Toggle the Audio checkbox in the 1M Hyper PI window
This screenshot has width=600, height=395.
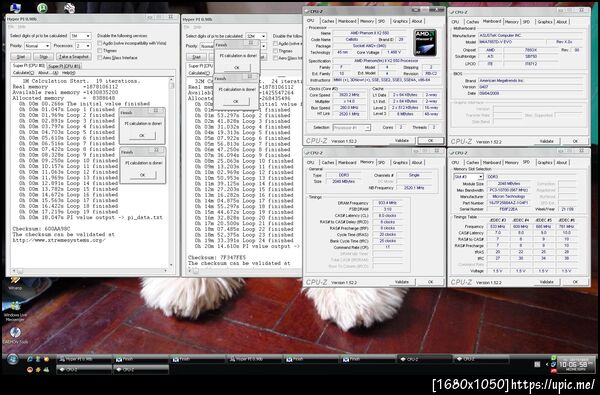[x=100, y=43]
